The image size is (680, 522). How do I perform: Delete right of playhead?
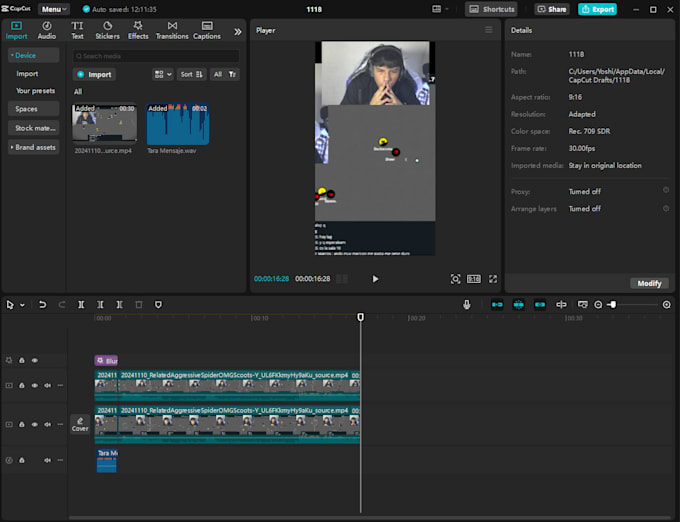[x=119, y=305]
